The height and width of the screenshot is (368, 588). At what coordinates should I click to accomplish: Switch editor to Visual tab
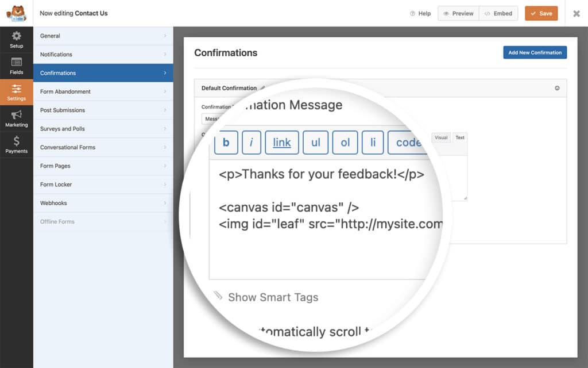pos(441,138)
